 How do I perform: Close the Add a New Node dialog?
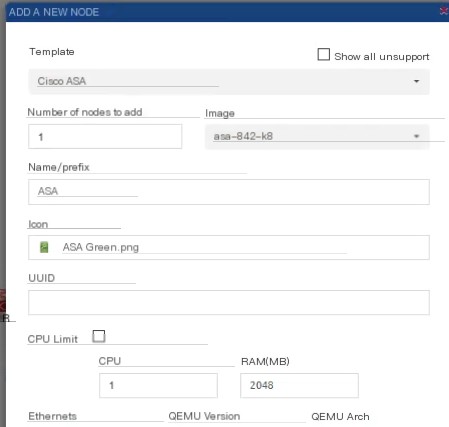(444, 11)
